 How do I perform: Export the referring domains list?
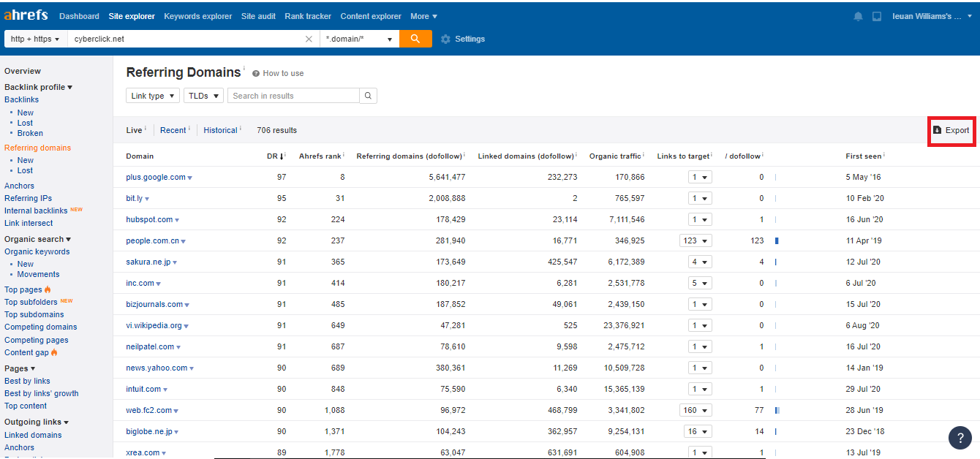(951, 130)
